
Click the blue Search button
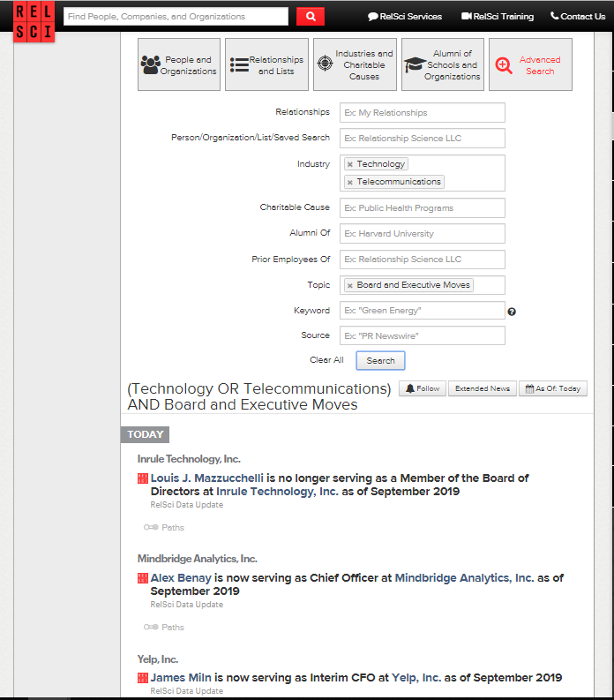[380, 360]
